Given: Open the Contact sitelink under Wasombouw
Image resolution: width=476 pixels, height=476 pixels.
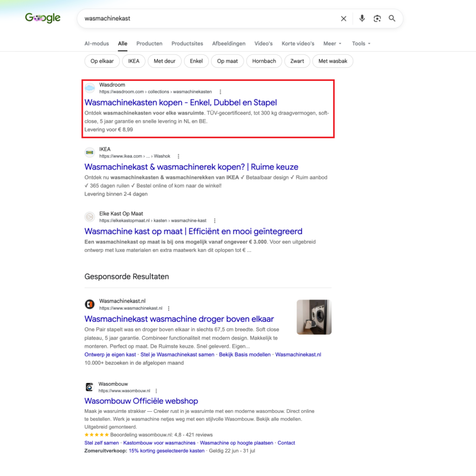Looking at the screenshot, I should pyautogui.click(x=286, y=443).
